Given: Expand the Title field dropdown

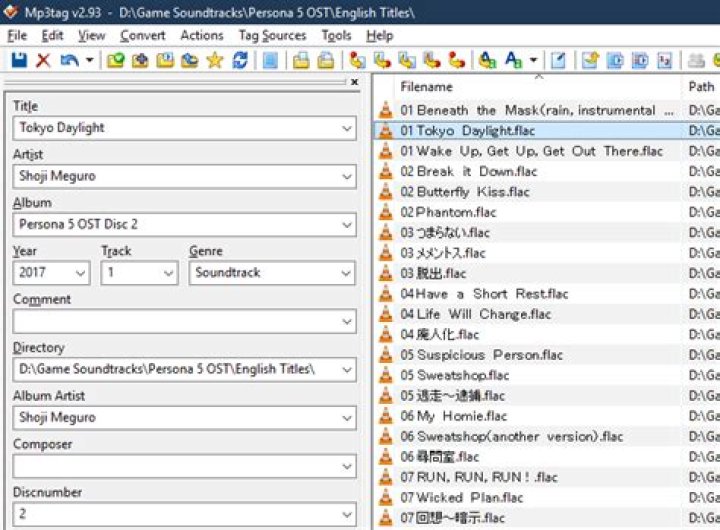Looking at the screenshot, I should [x=347, y=128].
